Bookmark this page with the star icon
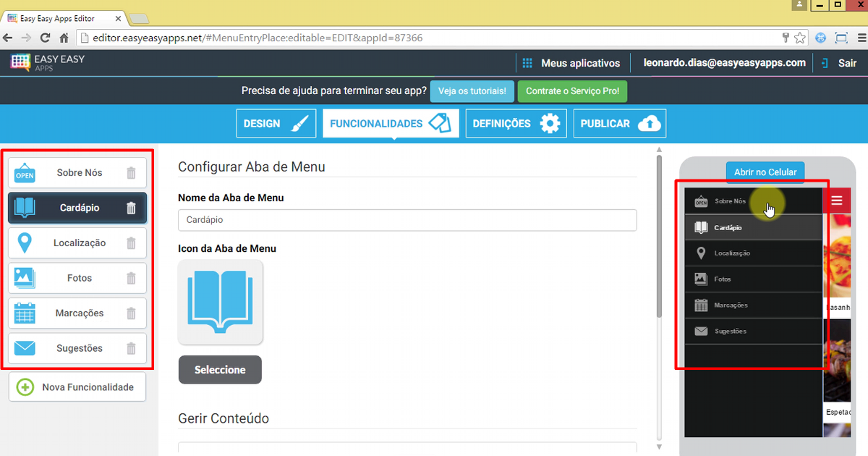 (800, 38)
